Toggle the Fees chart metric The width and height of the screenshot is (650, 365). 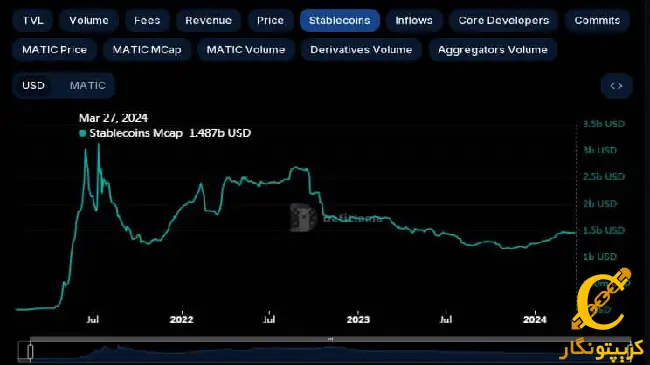point(147,20)
